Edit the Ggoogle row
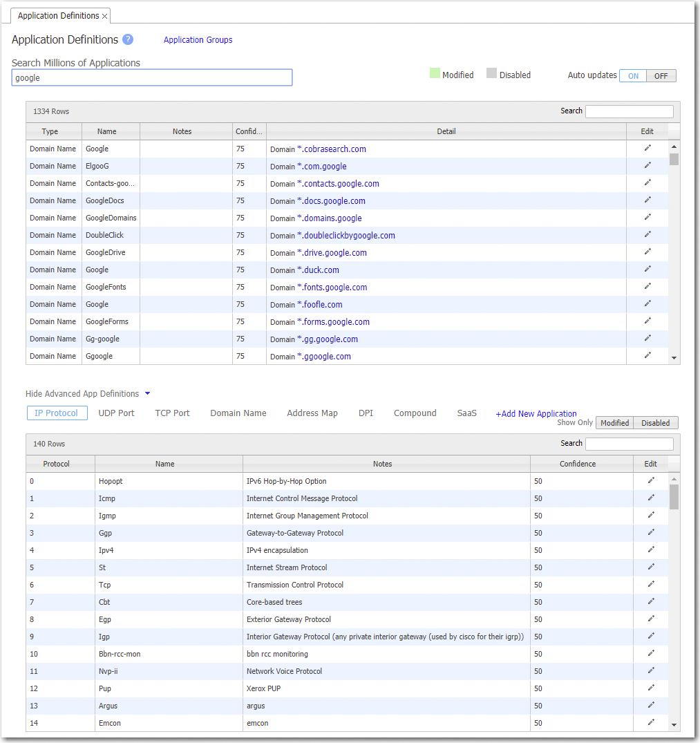 point(647,355)
